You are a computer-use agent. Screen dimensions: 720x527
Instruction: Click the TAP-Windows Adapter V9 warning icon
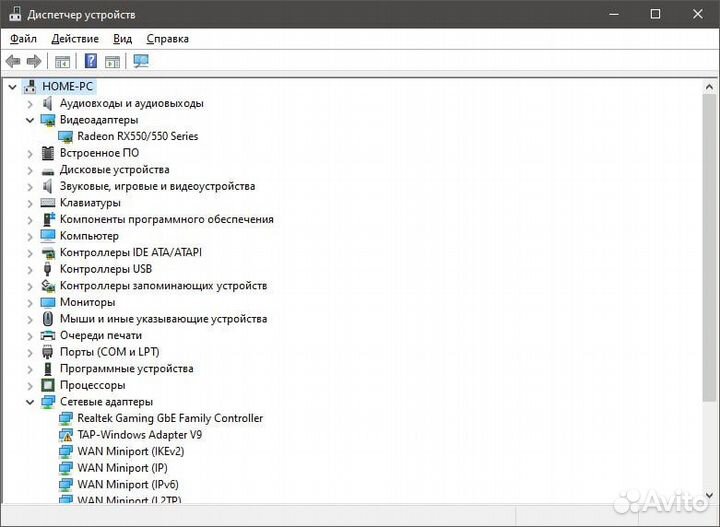click(66, 435)
